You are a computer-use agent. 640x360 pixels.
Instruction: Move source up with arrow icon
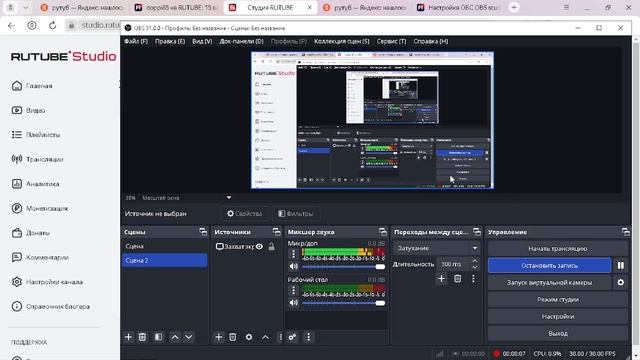click(265, 337)
